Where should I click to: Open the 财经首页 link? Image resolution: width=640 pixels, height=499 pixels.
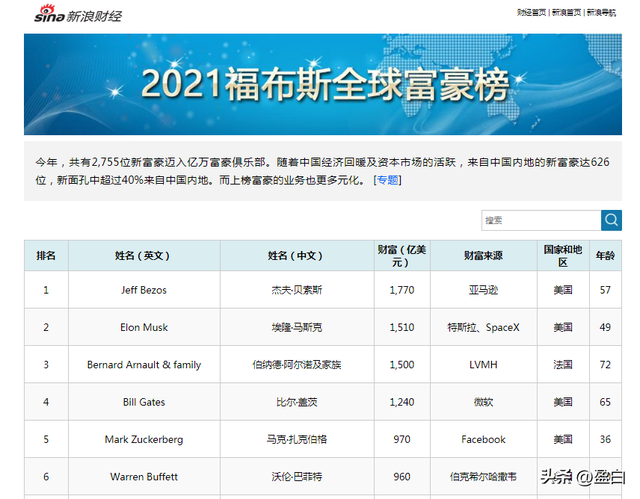point(531,13)
